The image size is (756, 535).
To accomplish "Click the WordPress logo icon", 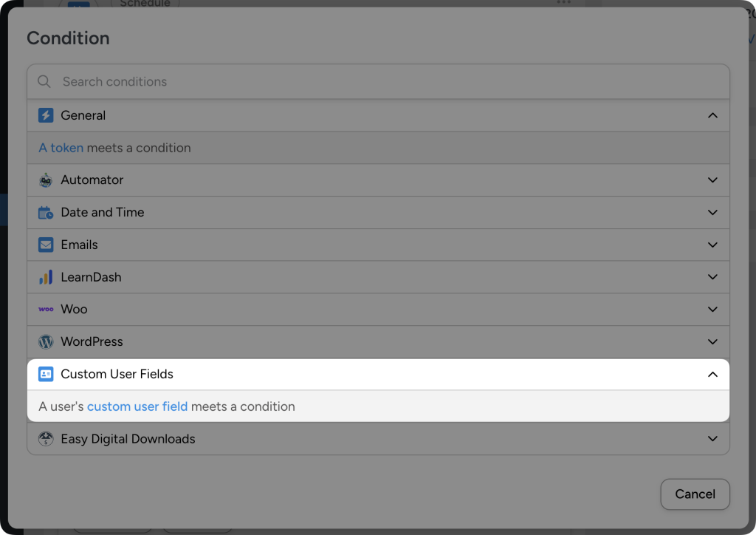I will [x=45, y=341].
